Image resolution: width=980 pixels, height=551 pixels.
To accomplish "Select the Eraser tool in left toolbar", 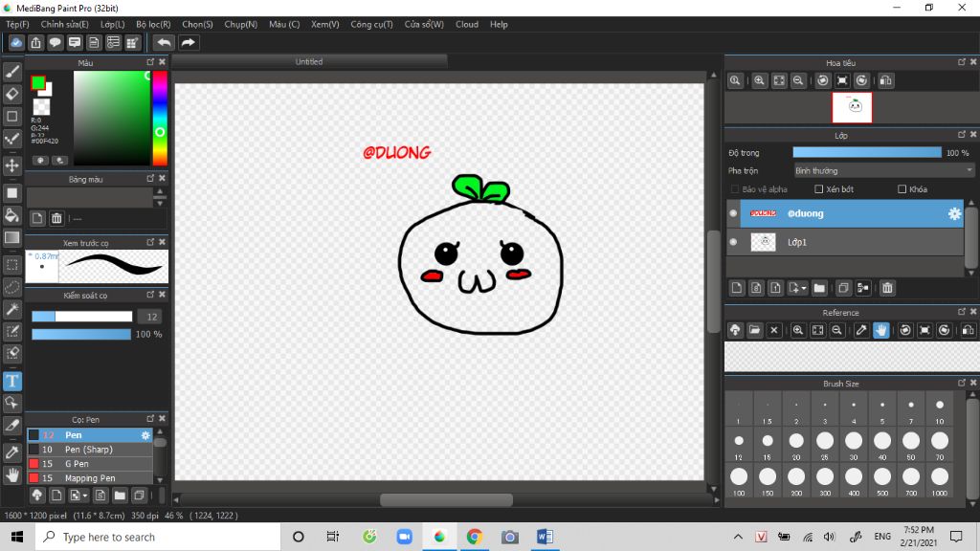I will [11, 94].
